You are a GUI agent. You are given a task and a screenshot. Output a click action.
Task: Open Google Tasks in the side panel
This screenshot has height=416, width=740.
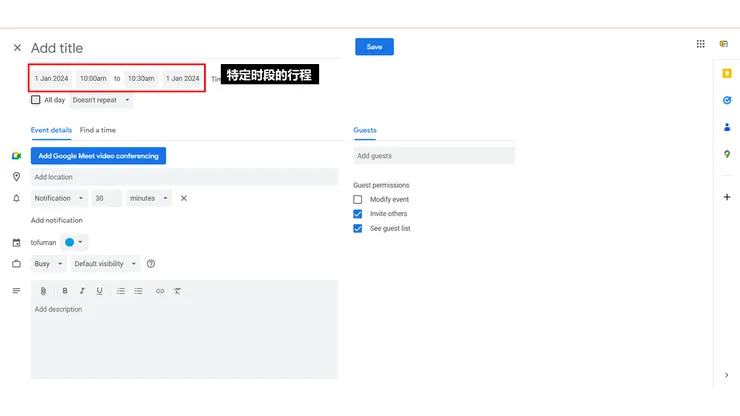point(727,100)
